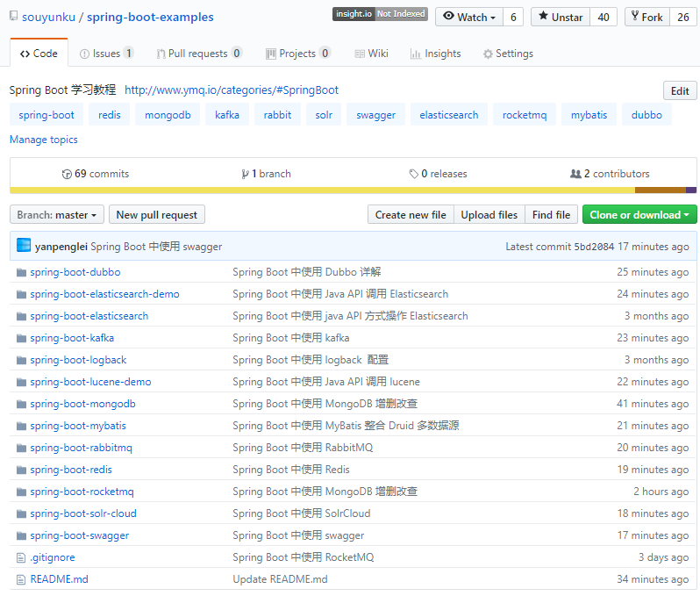Open the ymq.io SpringBoot categories URL
The image size is (700, 596).
pyautogui.click(x=232, y=90)
